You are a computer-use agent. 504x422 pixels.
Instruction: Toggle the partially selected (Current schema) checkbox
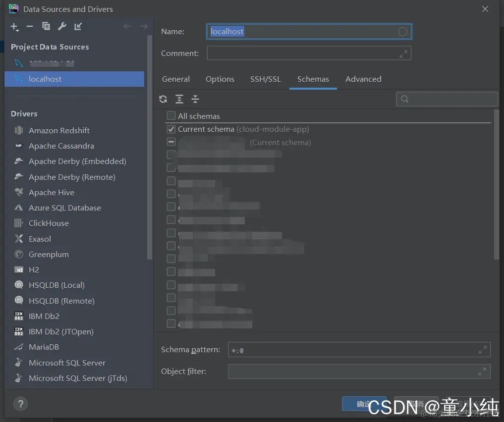click(x=171, y=142)
